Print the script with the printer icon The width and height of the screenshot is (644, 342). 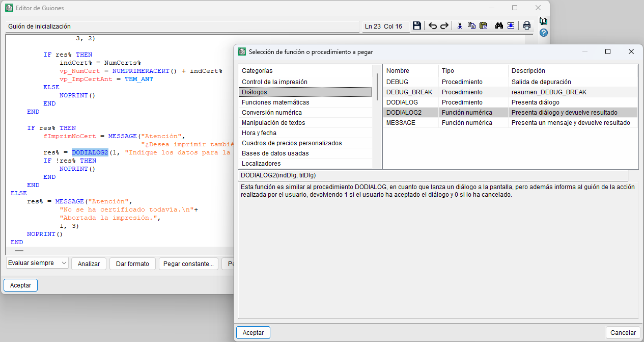527,25
